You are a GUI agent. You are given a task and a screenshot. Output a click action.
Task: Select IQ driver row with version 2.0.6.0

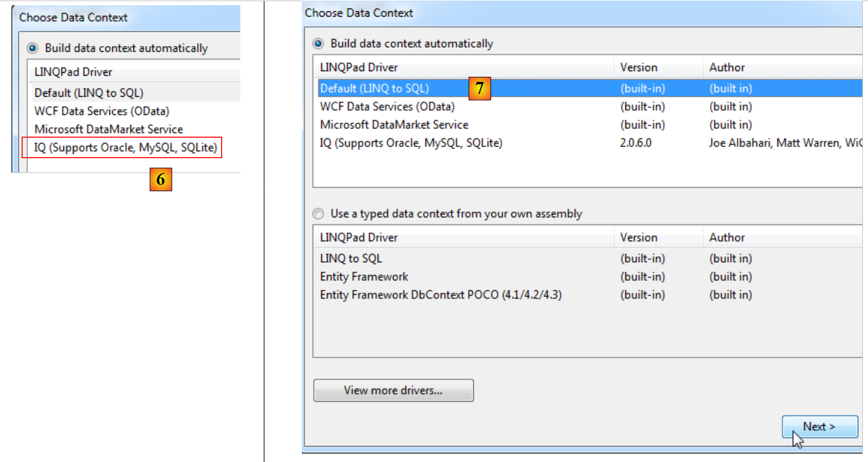411,143
